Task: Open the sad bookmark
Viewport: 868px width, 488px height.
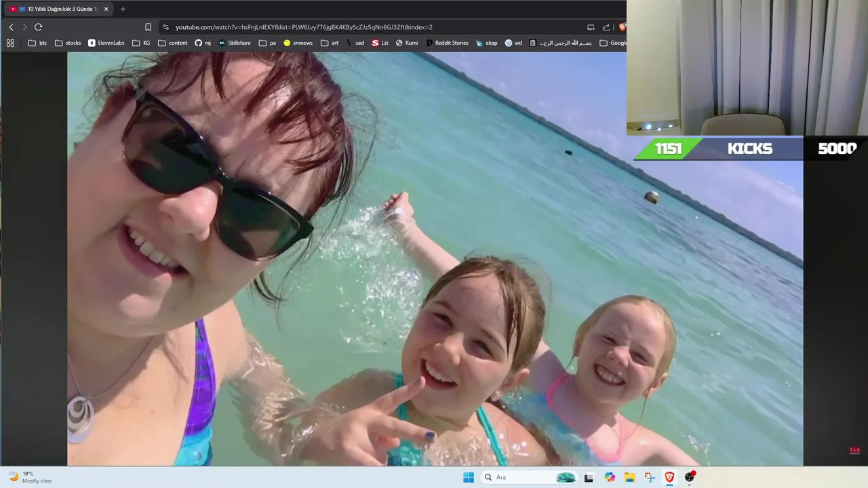Action: 355,43
